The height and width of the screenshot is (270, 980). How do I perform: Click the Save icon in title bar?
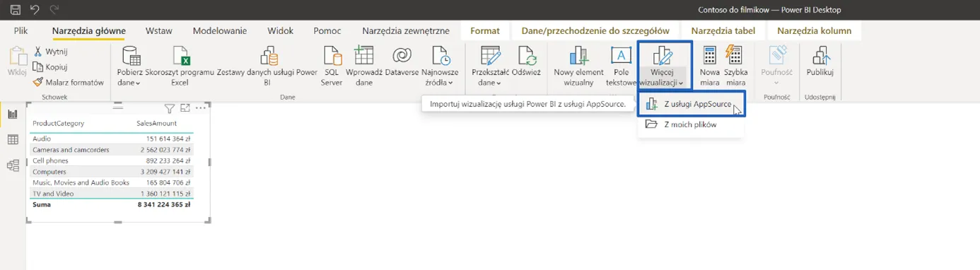click(16, 10)
